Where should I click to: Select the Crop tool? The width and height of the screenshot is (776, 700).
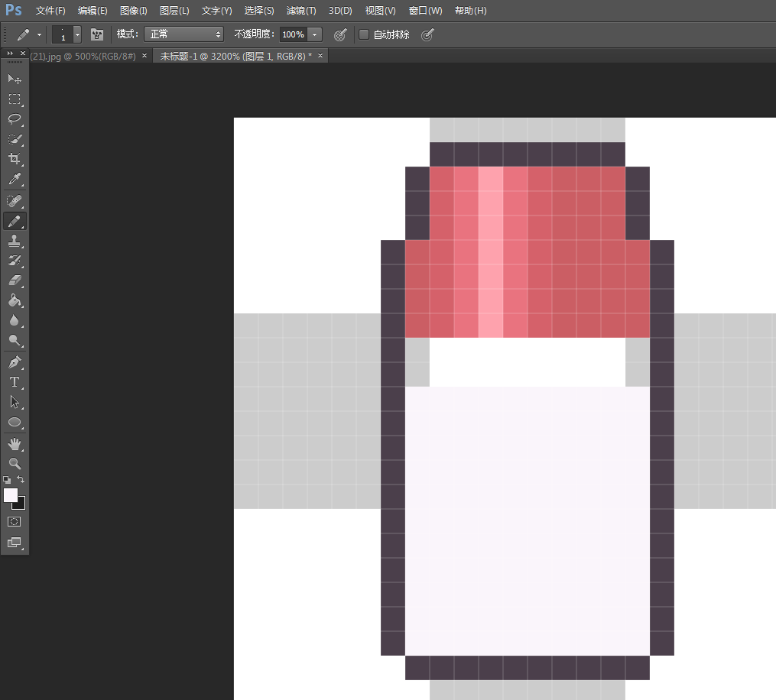[x=15, y=159]
